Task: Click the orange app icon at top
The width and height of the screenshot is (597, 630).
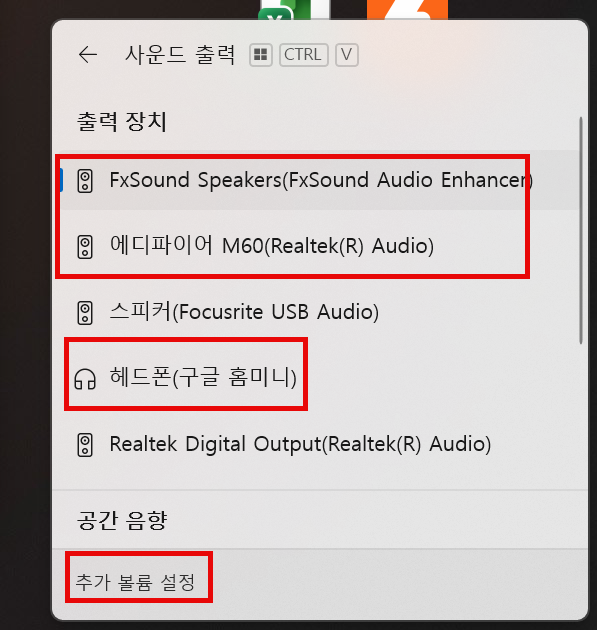Action: pos(407,10)
